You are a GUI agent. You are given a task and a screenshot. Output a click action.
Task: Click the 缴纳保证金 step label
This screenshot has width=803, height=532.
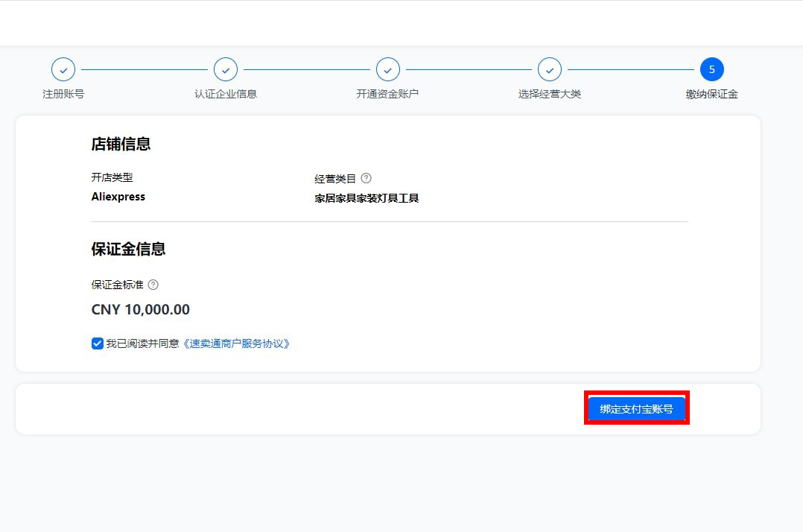pyautogui.click(x=711, y=94)
